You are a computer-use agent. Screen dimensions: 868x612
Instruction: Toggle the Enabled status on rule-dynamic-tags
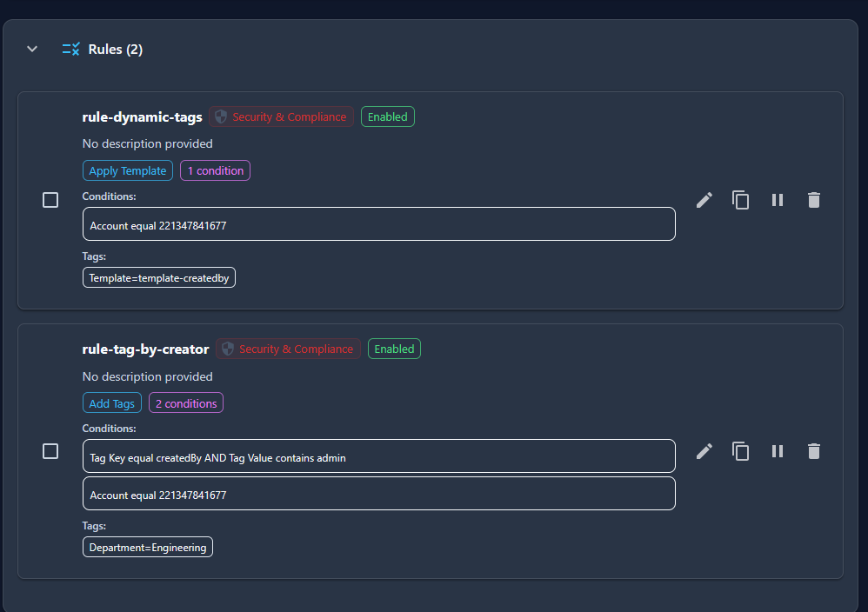point(387,116)
